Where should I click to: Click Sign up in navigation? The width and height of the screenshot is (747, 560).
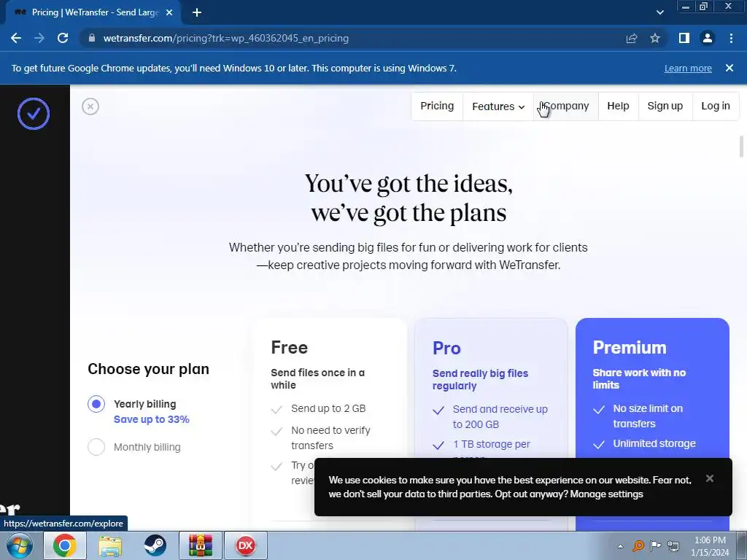(x=665, y=106)
